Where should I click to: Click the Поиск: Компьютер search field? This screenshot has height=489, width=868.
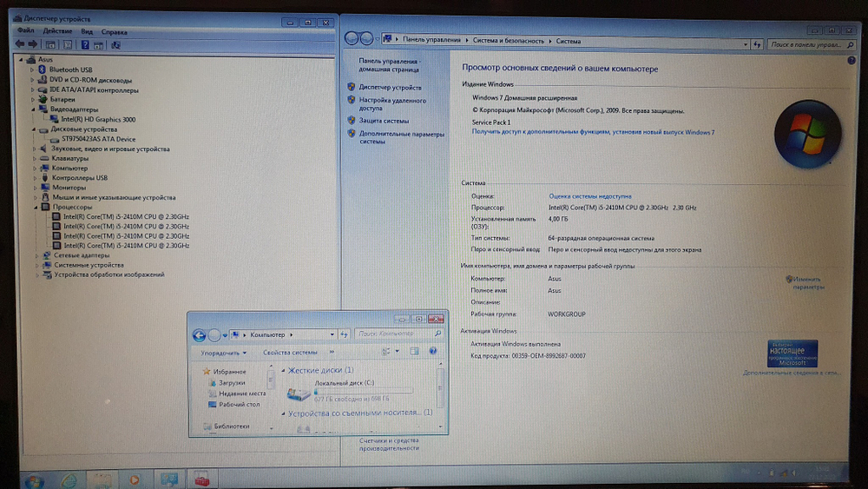tap(398, 334)
